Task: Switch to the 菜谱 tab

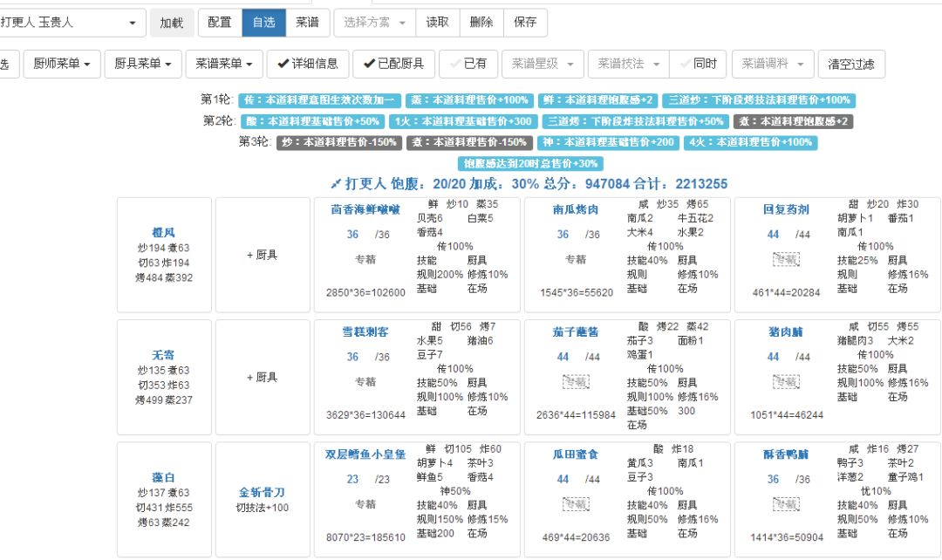Action: pos(308,23)
